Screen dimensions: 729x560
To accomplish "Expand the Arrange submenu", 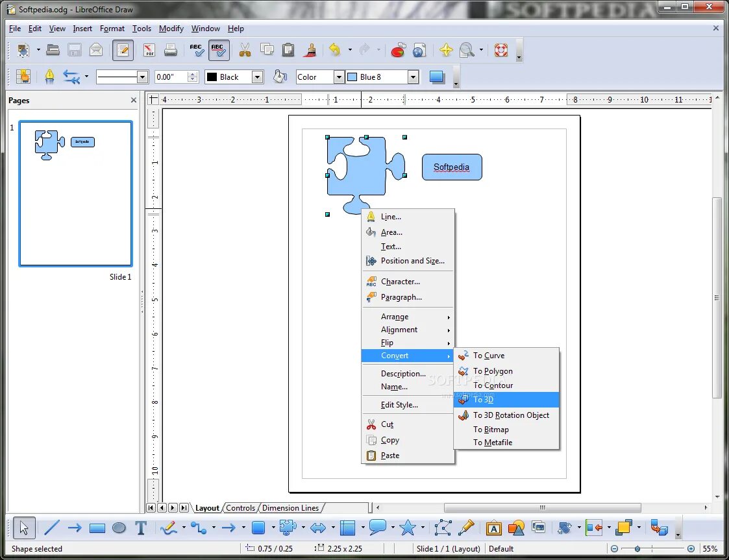I will (408, 317).
